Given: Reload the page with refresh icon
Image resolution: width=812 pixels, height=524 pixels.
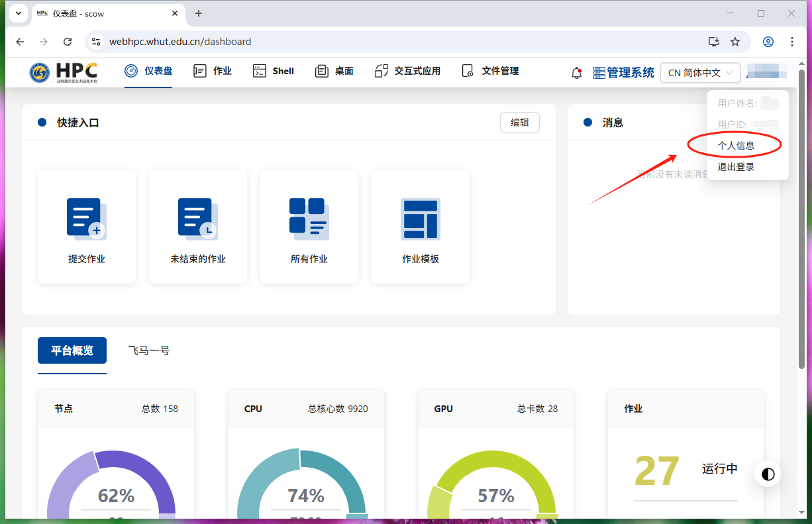Looking at the screenshot, I should pyautogui.click(x=68, y=42).
